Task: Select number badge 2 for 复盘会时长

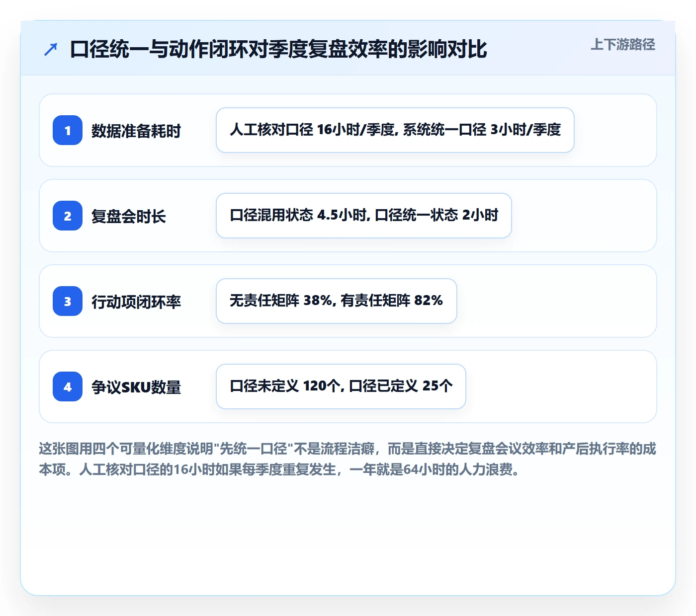Action: click(68, 216)
